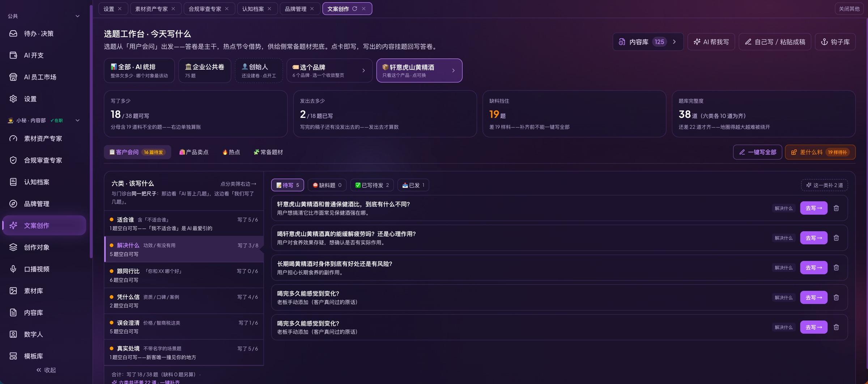
Task: Click 去写 for 喝轩意虎山黄精酒真的能缓解疲劳吗
Action: [x=814, y=238]
